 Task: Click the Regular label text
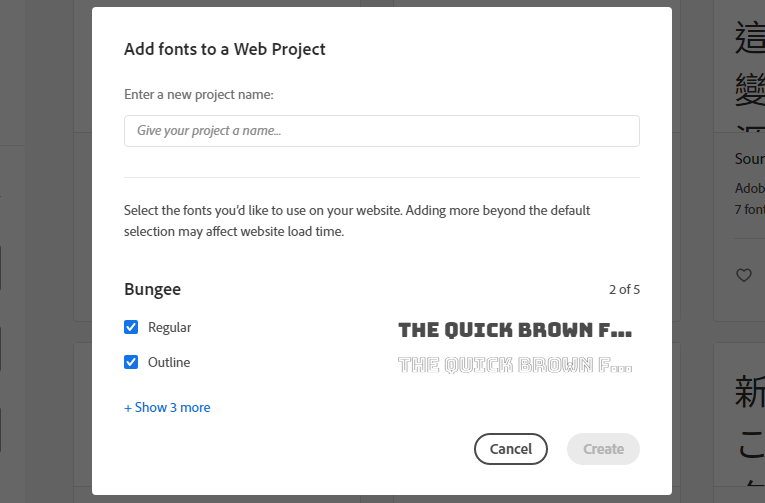pyautogui.click(x=169, y=327)
